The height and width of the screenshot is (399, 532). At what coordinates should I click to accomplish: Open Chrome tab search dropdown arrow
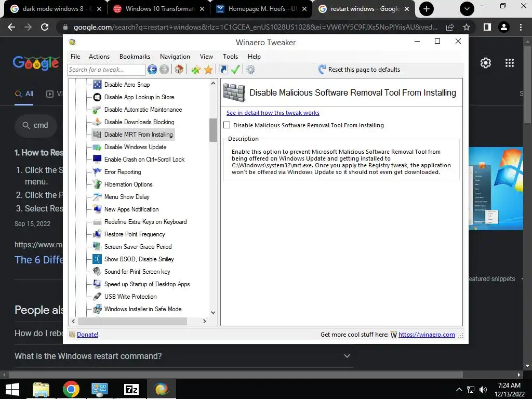tap(467, 9)
